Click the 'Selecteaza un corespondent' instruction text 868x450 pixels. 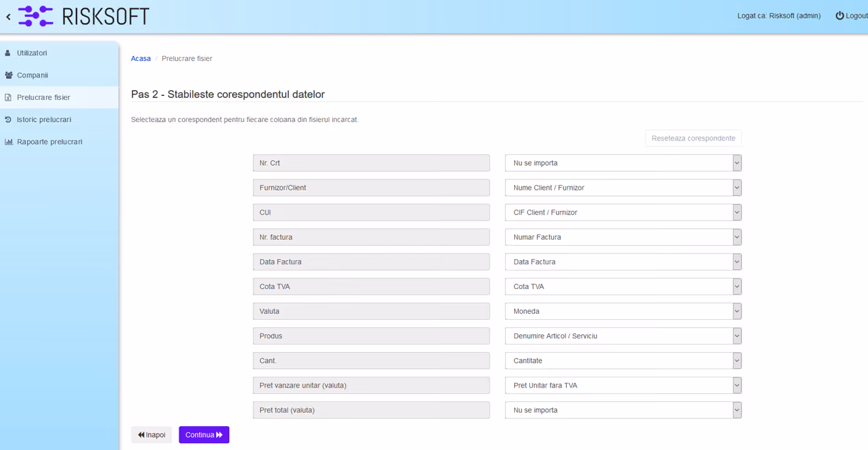[244, 120]
